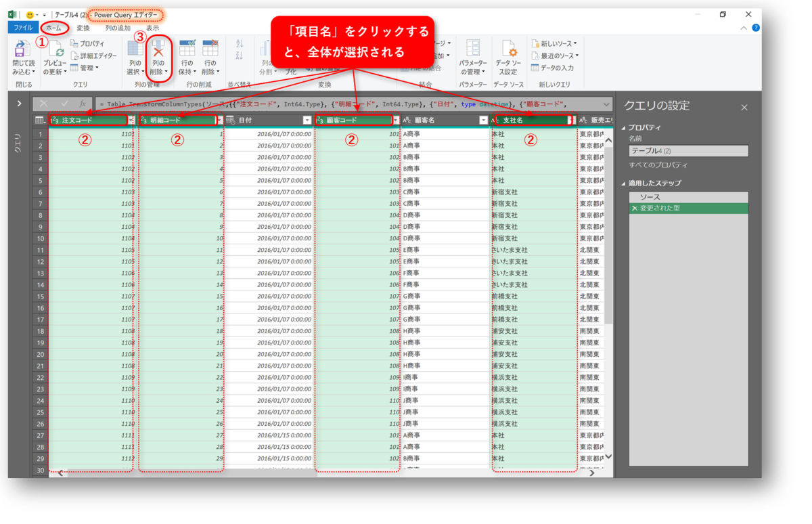Select the 閉じて読み込む (Close & Load) icon
Image resolution: width=812 pixels, height=524 pixels.
[22, 51]
